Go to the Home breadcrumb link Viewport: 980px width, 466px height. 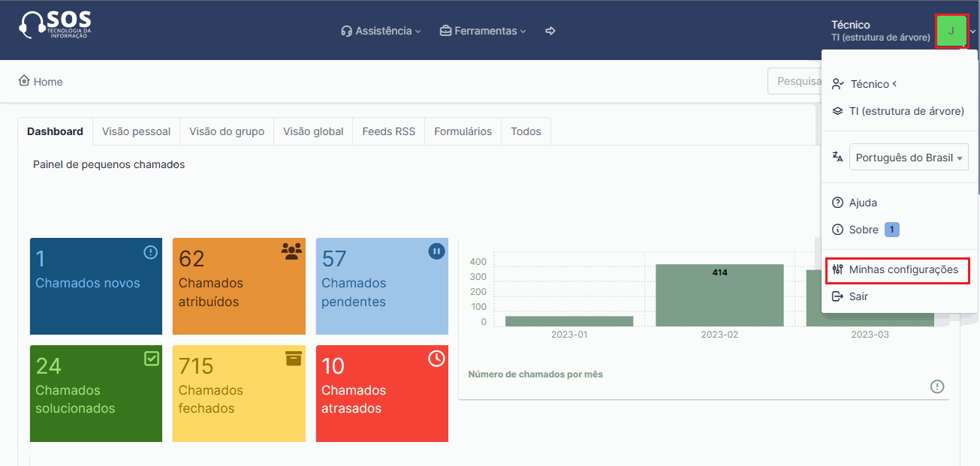[41, 81]
